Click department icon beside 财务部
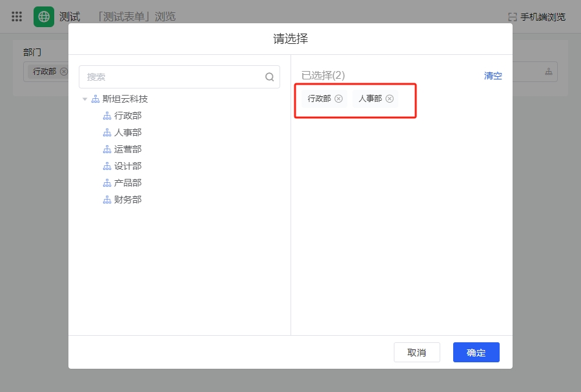Image resolution: width=581 pixels, height=392 pixels. (x=107, y=200)
